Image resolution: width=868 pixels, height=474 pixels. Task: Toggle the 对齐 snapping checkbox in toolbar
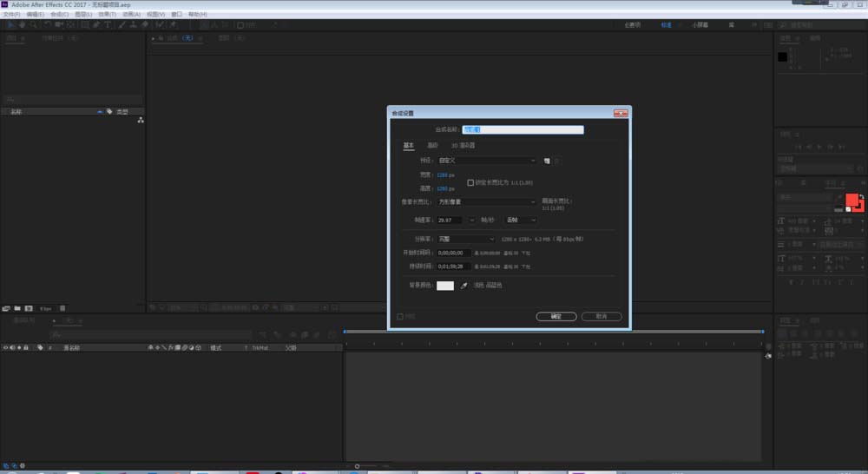(x=240, y=25)
